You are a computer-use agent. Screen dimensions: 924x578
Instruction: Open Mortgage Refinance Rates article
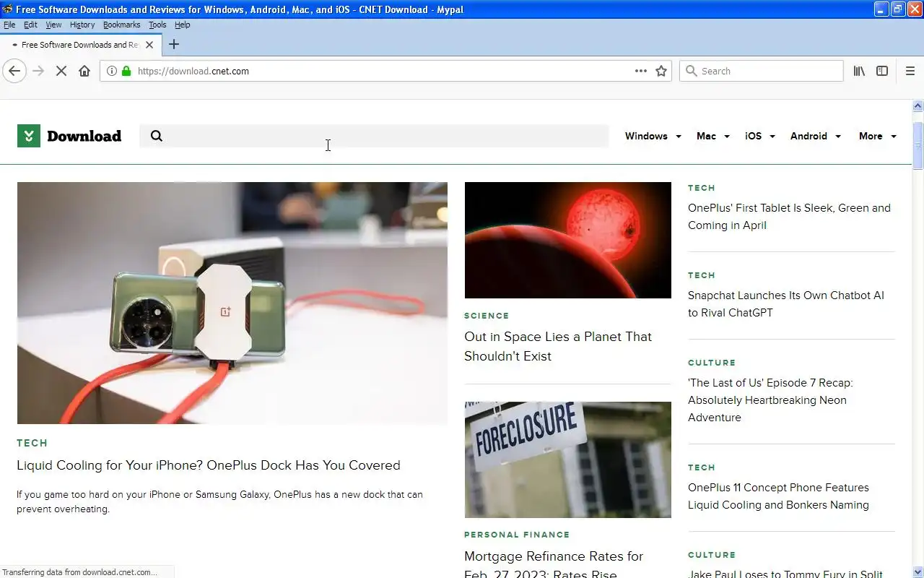pos(554,565)
